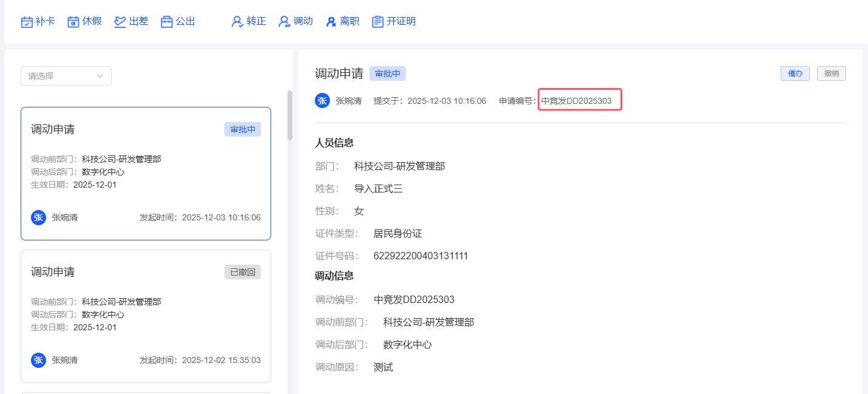Click the 出差 business trip icon
The height and width of the screenshot is (394, 868).
click(120, 22)
